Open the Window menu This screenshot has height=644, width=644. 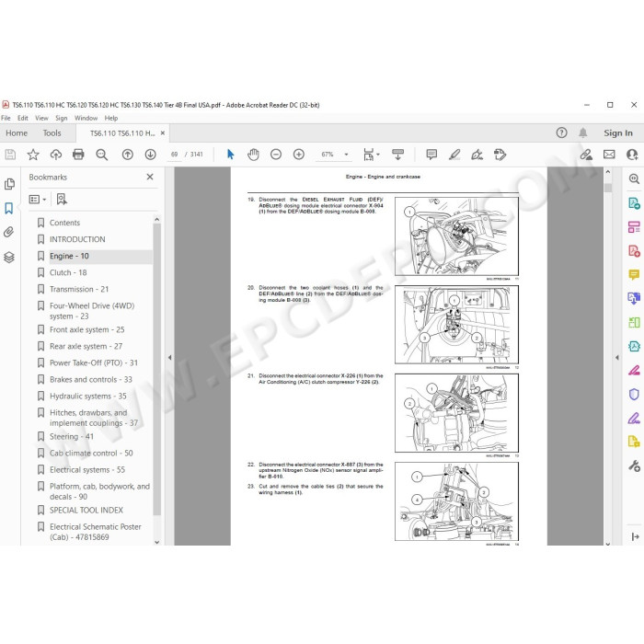[x=86, y=118]
